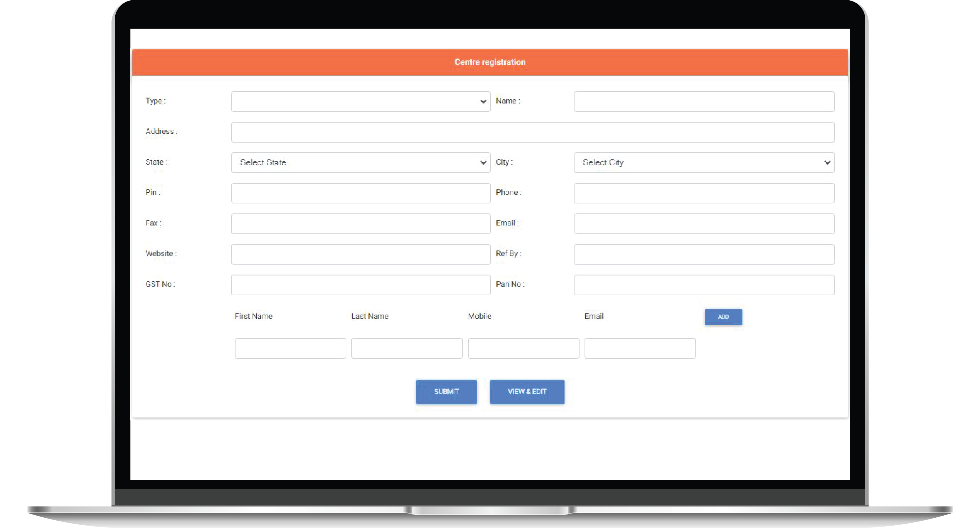Focus the Pan No field

tap(704, 285)
